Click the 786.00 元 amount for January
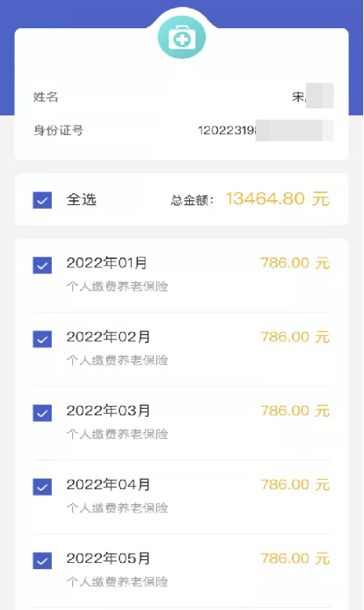 (295, 263)
